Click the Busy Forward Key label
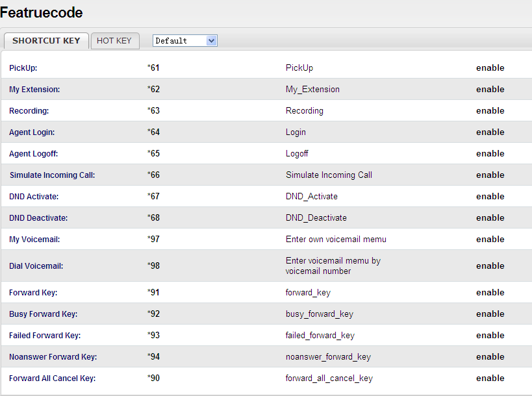Screen dimensions: 532x396 coord(43,314)
